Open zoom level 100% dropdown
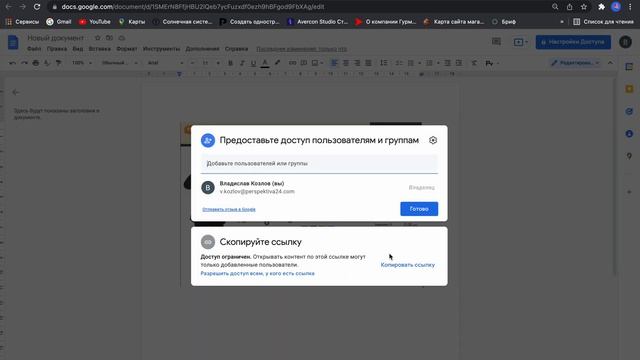The height and width of the screenshot is (360, 640). coord(81,63)
